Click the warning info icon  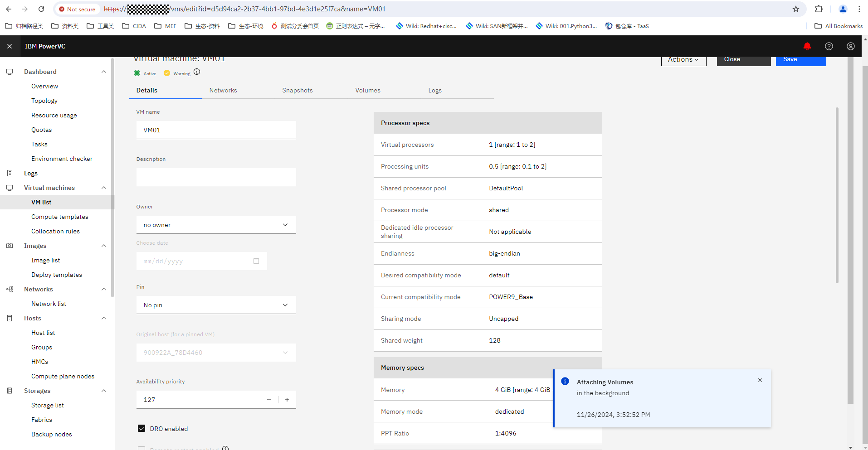[197, 72]
